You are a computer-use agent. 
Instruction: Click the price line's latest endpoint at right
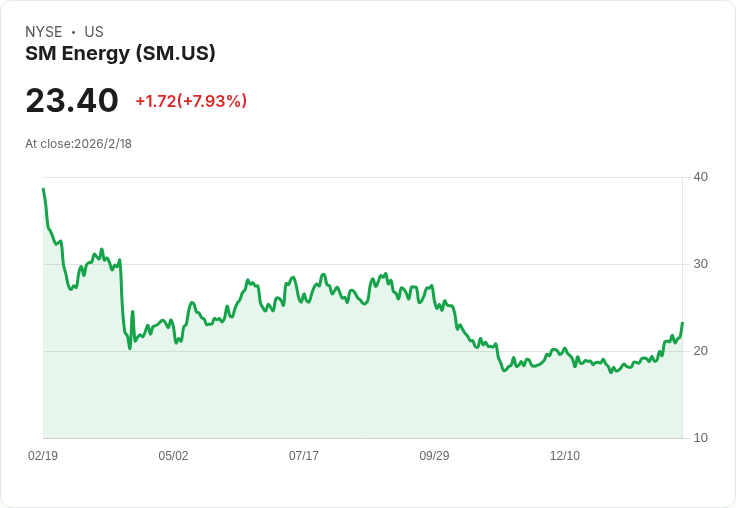tap(682, 323)
